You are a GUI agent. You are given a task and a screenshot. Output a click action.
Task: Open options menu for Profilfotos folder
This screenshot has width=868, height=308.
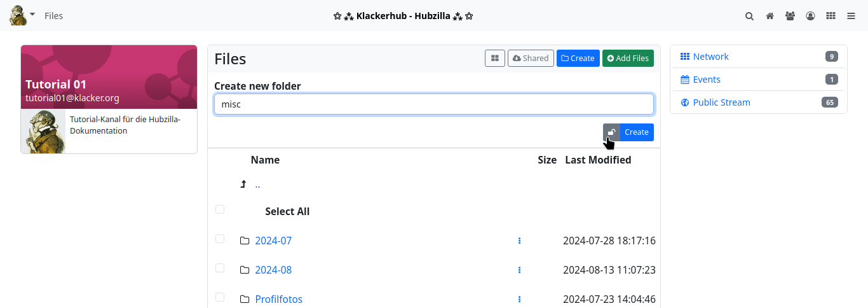pos(519,299)
